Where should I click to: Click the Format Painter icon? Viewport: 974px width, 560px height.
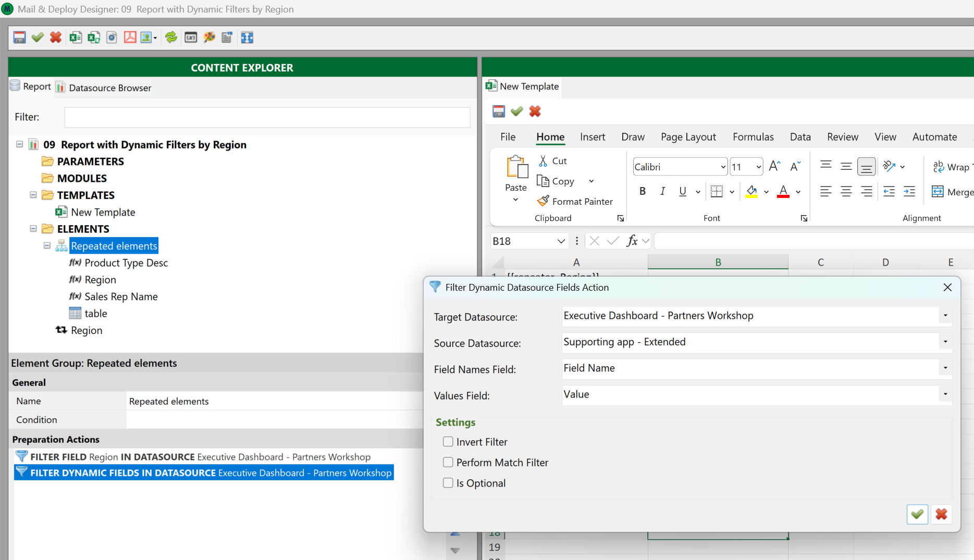coord(544,201)
